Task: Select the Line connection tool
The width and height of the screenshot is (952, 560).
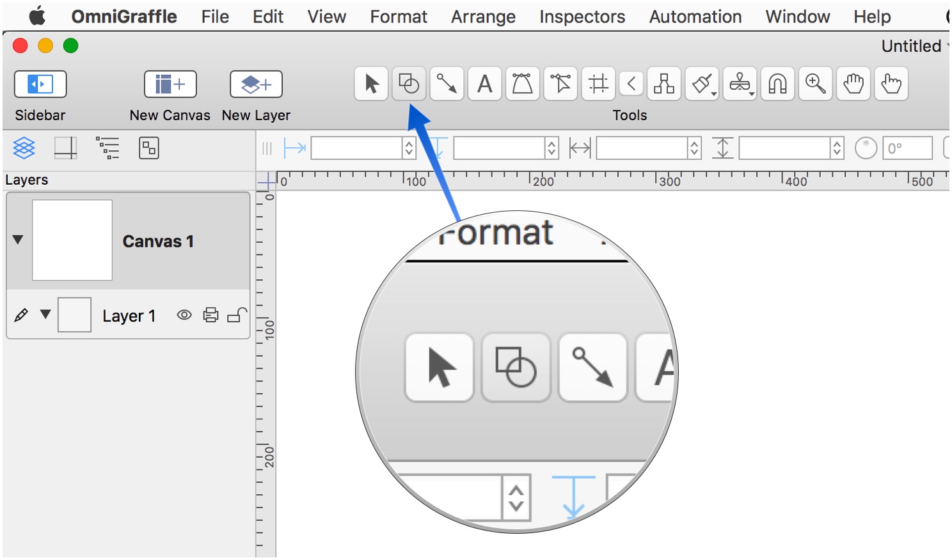Action: (447, 84)
